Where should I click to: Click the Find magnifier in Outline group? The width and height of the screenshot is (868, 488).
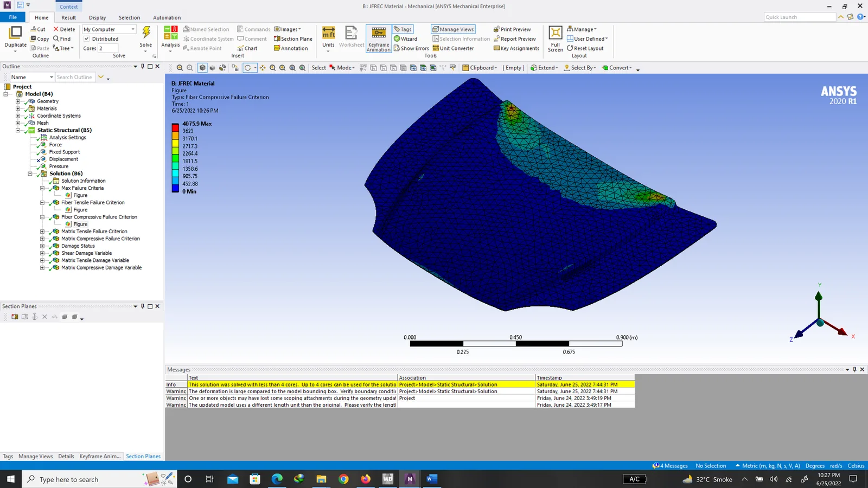coord(56,39)
